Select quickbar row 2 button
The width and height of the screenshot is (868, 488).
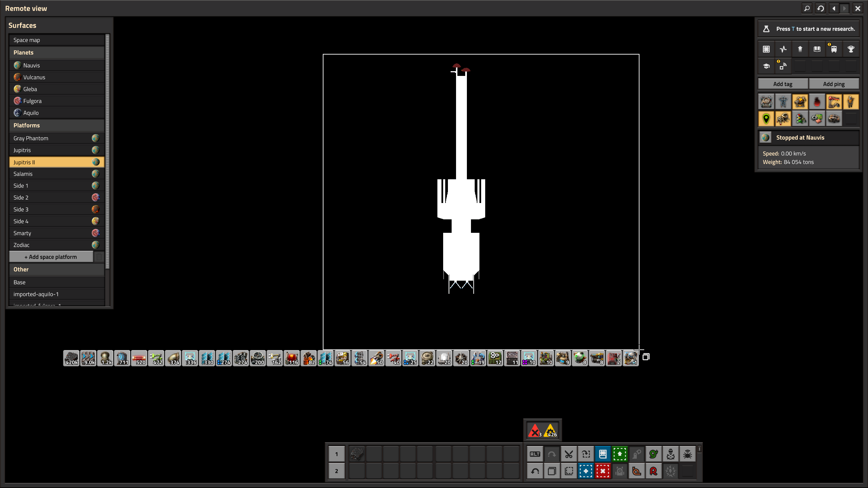point(336,471)
